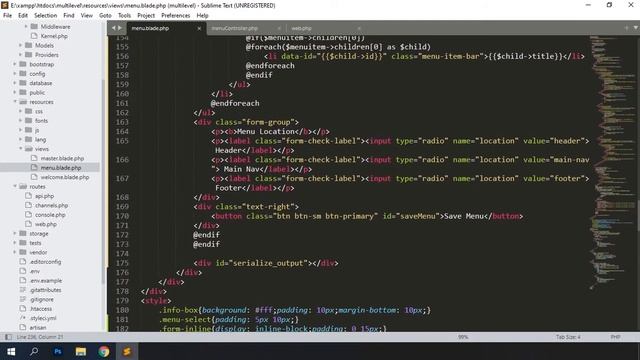Select menu.blade.php in the sidebar
The width and height of the screenshot is (640, 360).
[x=61, y=168]
